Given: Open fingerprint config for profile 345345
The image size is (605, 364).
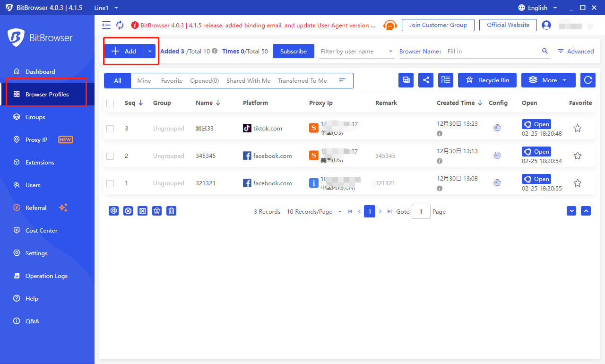Looking at the screenshot, I should tap(497, 156).
